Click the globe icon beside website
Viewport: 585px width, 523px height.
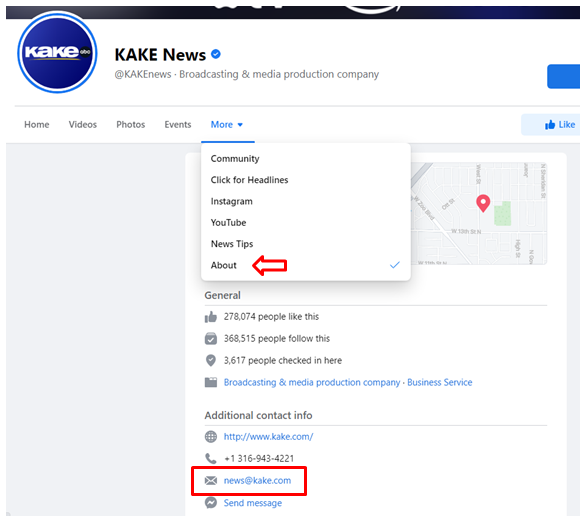pyautogui.click(x=210, y=436)
